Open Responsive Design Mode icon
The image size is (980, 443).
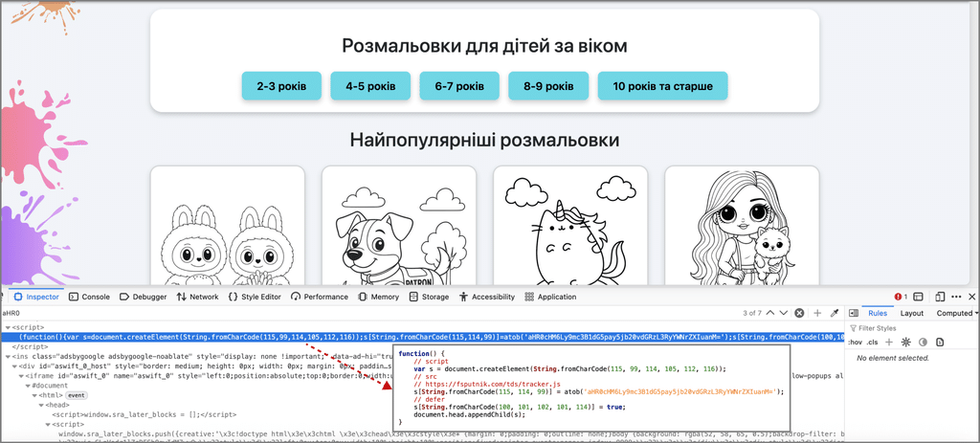tap(940, 297)
